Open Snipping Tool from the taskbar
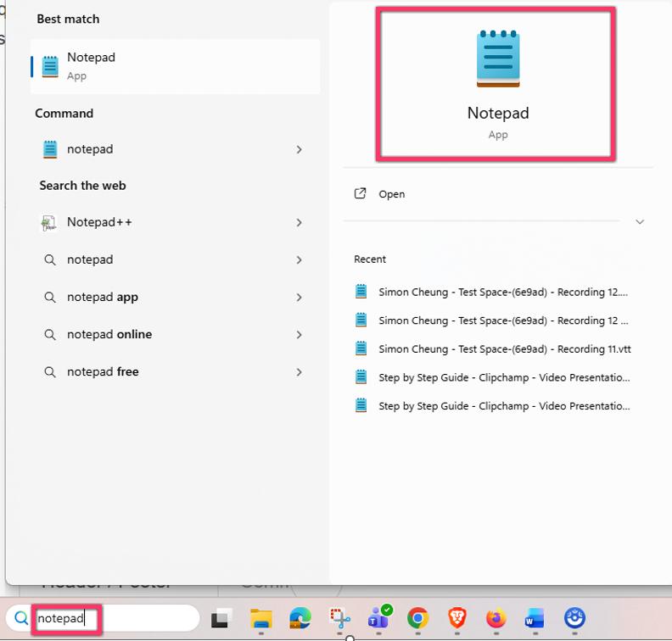The height and width of the screenshot is (641, 672). pyautogui.click(x=339, y=618)
